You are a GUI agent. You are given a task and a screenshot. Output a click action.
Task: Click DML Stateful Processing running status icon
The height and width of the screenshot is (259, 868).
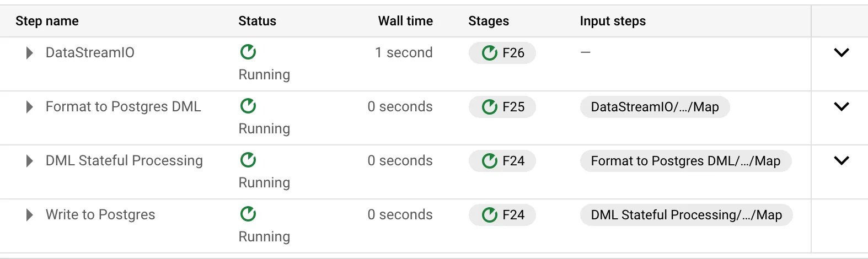pyautogui.click(x=248, y=160)
